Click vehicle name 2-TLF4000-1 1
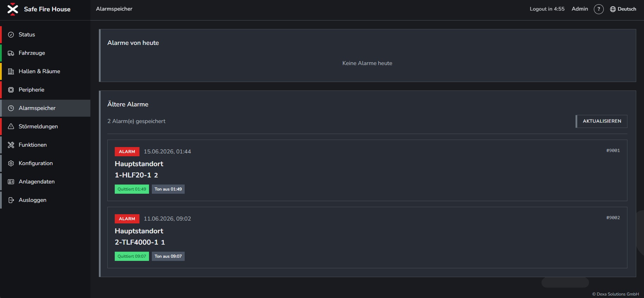 140,242
